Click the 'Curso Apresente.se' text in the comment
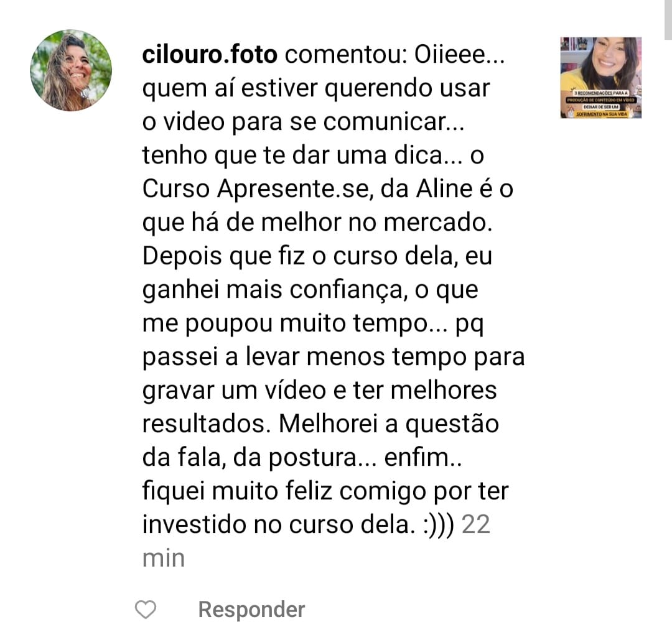Image resolution: width=672 pixels, height=640 pixels. coord(256,189)
